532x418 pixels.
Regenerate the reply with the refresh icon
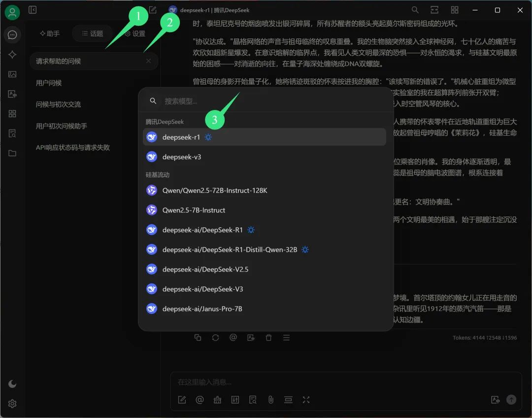(x=215, y=338)
